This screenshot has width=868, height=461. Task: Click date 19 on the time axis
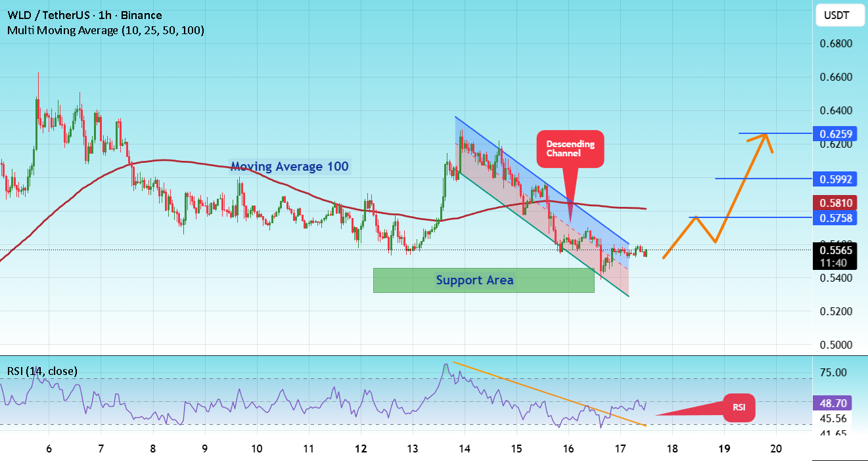coord(724,449)
